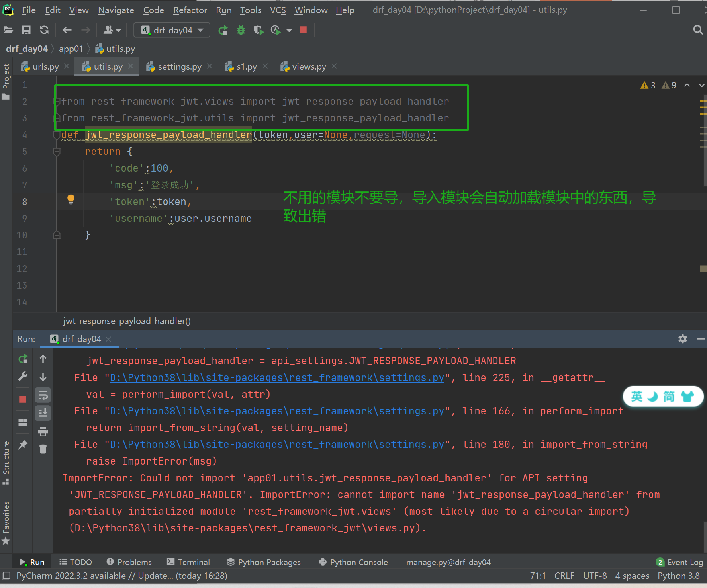Toggle the Favorites tool window
The height and width of the screenshot is (588, 707).
click(6, 522)
